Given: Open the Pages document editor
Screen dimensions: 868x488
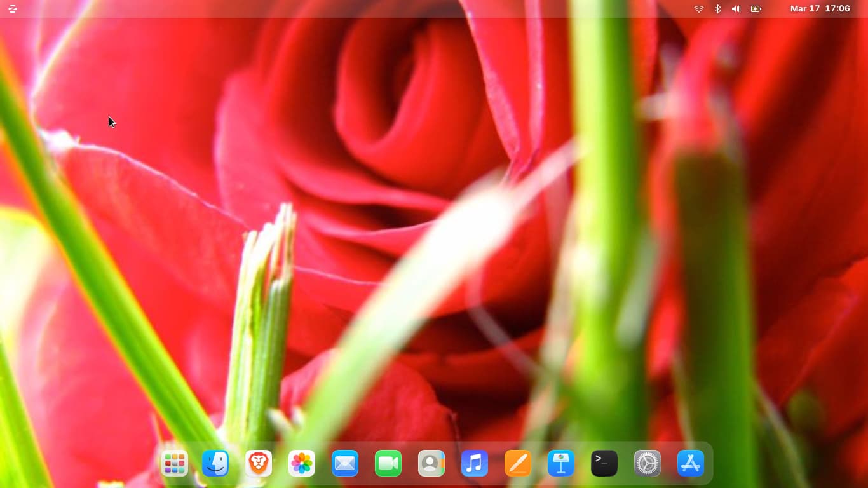Looking at the screenshot, I should tap(518, 463).
